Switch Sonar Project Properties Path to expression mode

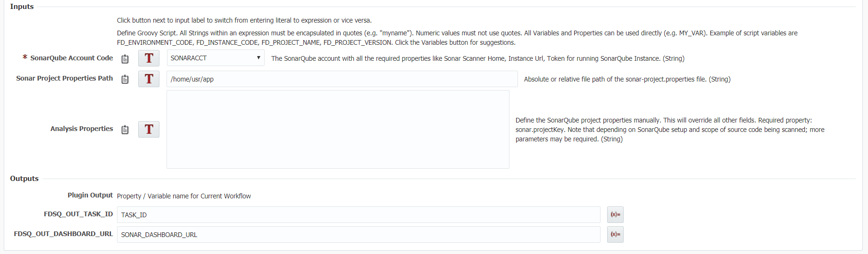click(149, 79)
